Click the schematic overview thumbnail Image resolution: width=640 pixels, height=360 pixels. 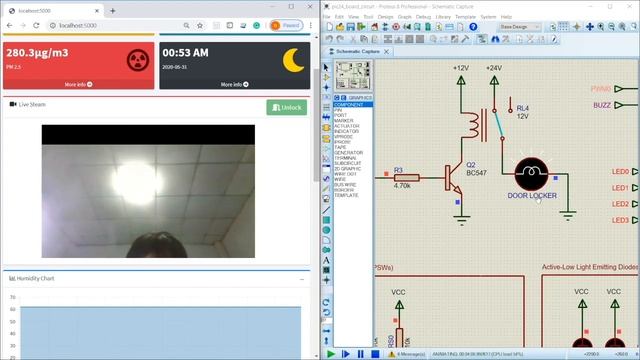point(353,76)
